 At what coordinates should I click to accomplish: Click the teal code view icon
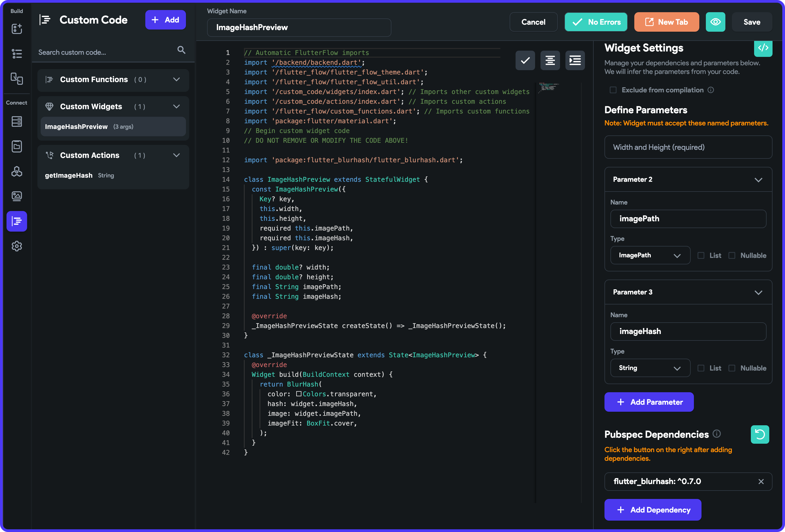(x=763, y=48)
